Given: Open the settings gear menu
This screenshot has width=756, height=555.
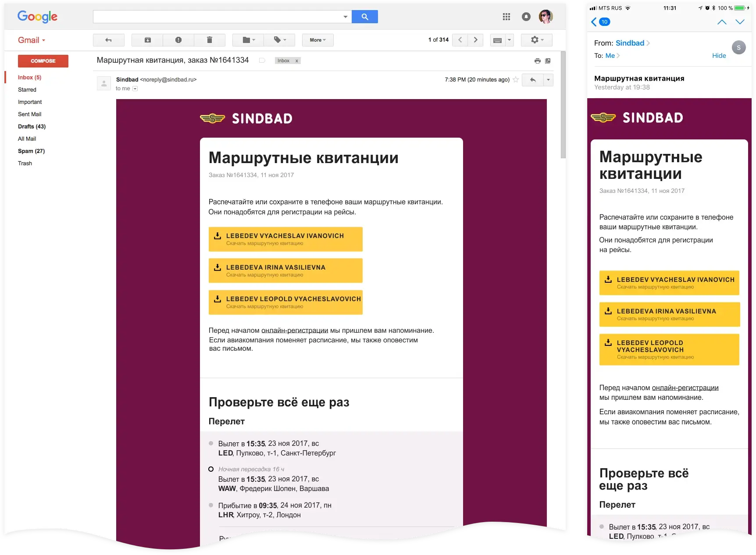Looking at the screenshot, I should point(537,40).
